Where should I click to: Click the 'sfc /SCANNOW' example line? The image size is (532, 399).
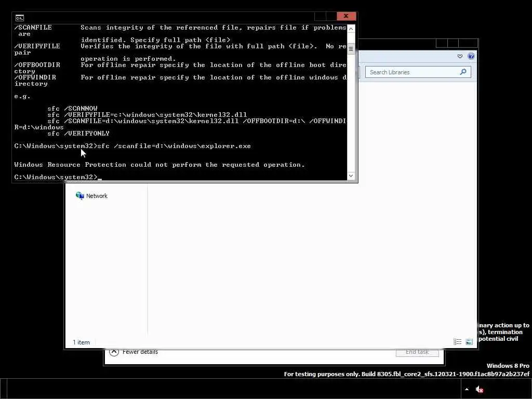(72, 109)
